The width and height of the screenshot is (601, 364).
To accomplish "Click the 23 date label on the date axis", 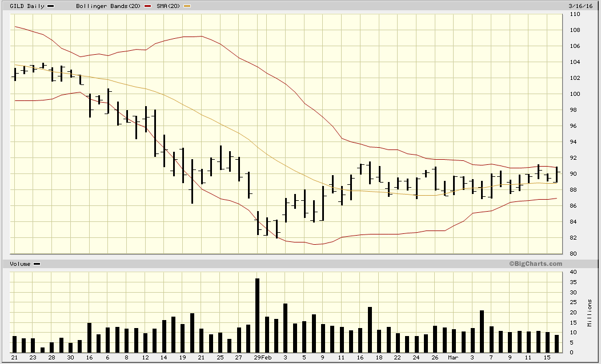I will point(33,358).
